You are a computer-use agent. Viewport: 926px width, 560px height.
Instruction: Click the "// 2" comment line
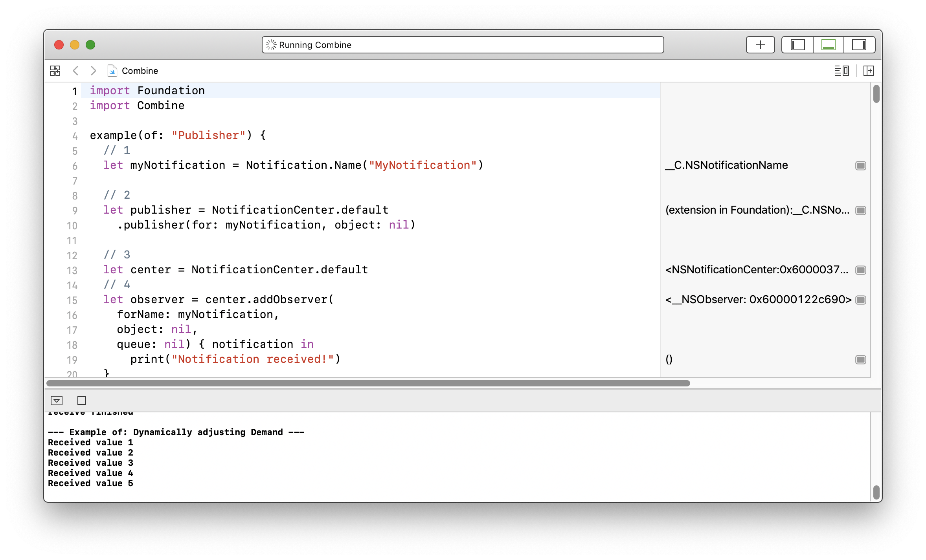[x=117, y=195]
